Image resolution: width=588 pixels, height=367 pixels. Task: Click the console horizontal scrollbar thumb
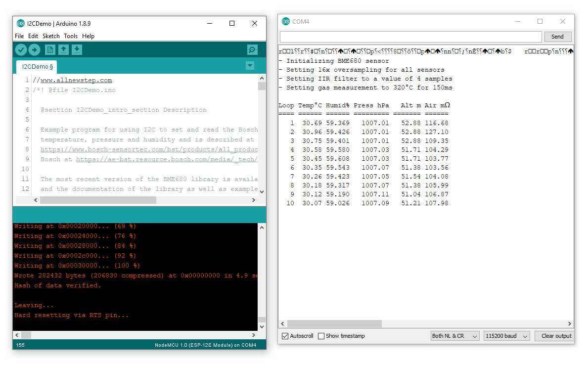[26, 335]
